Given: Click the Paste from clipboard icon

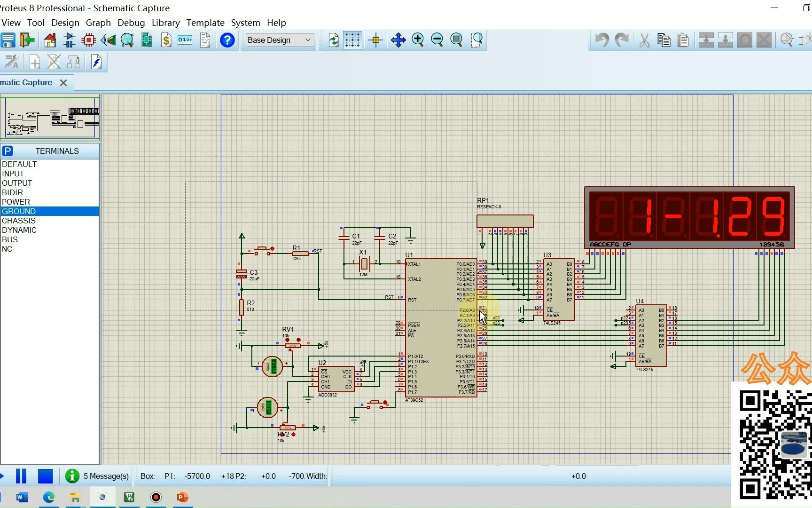Looking at the screenshot, I should pyautogui.click(x=683, y=40).
